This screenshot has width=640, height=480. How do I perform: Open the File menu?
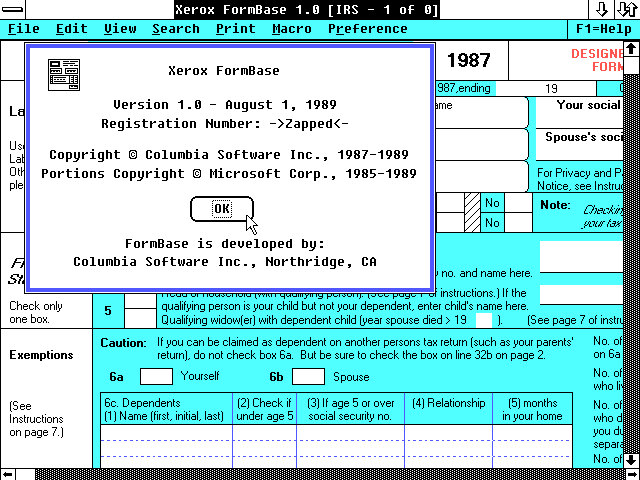click(x=24, y=29)
